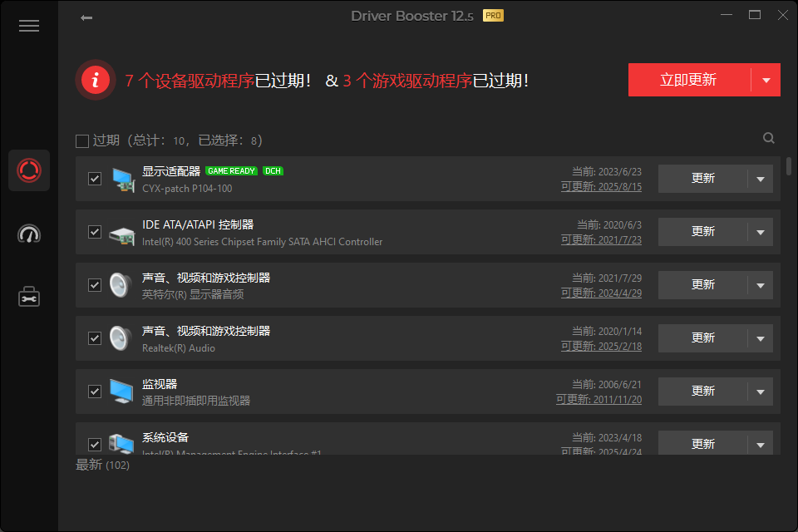798x532 pixels.
Task: Open the 可更新: 2025/2/18 link
Action: [601, 346]
